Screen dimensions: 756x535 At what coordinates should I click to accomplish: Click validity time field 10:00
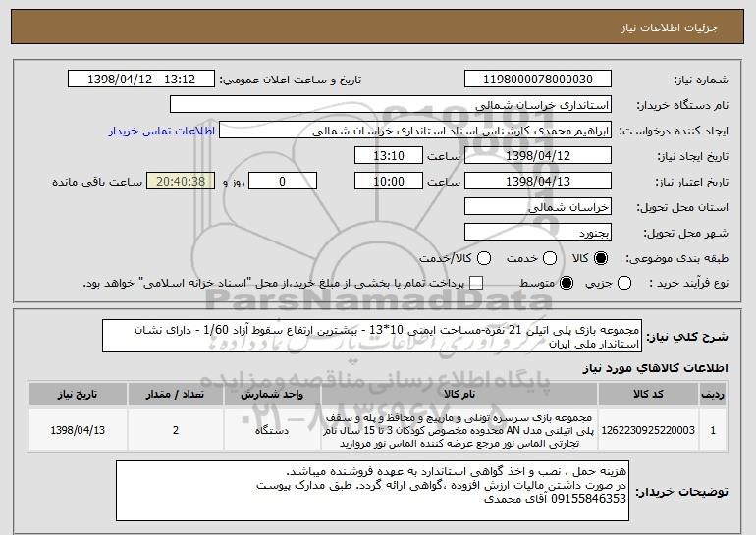tap(389, 182)
